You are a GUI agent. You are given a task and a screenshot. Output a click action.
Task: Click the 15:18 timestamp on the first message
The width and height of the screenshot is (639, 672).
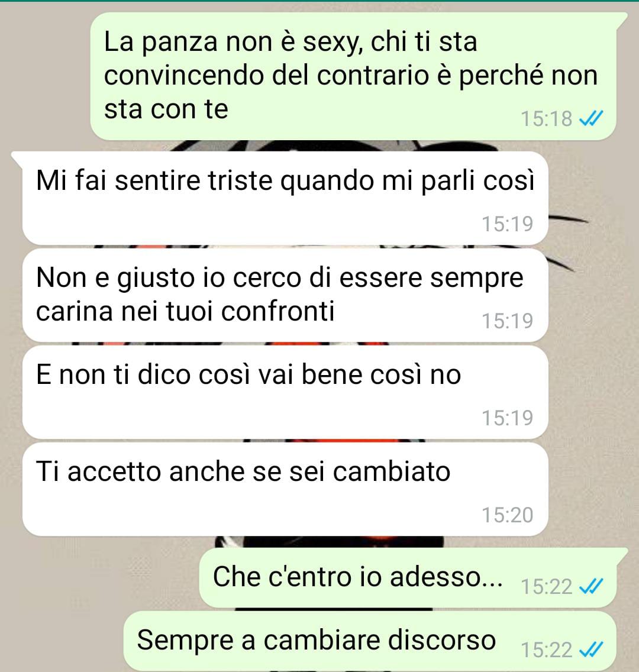pos(547,119)
